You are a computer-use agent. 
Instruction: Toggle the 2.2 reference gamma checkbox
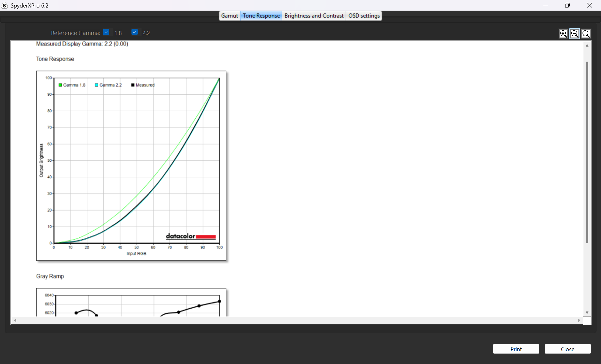pos(135,32)
